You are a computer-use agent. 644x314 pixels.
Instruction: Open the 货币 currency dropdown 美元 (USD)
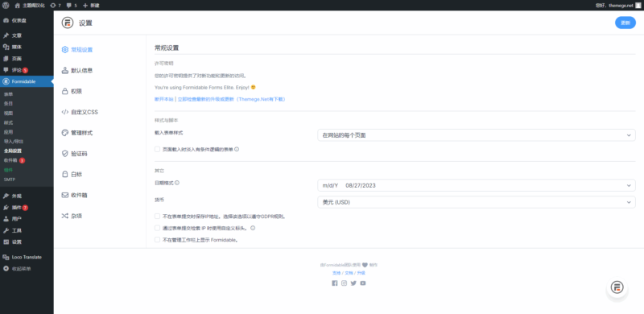[477, 202]
